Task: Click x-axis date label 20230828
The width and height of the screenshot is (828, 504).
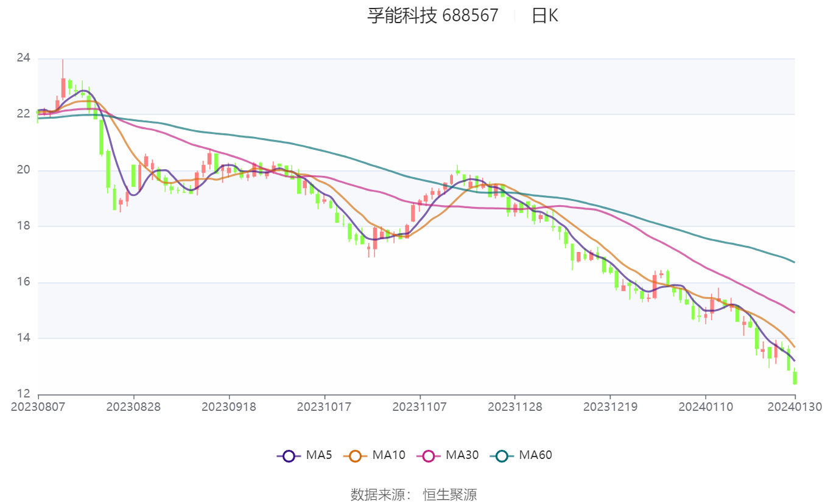Action: click(x=134, y=406)
